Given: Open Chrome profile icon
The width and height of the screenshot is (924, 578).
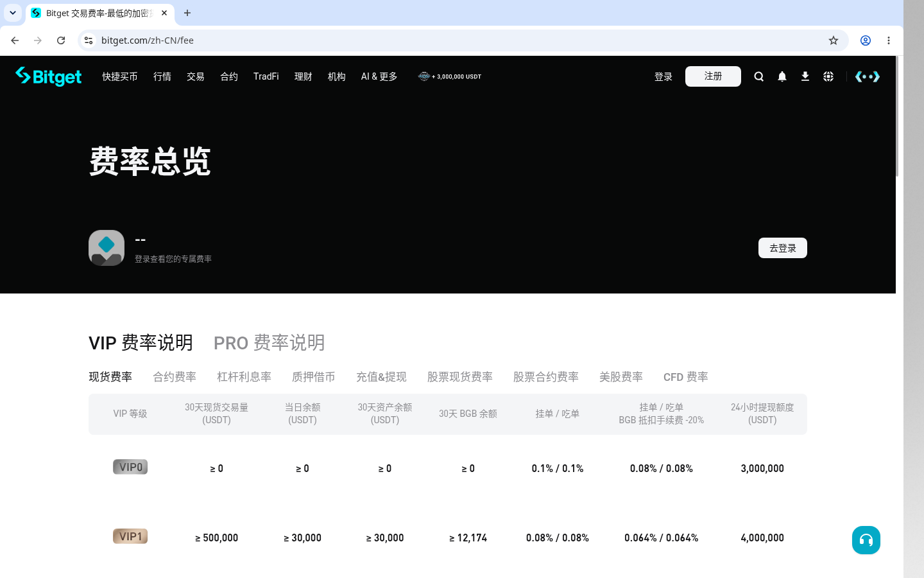Looking at the screenshot, I should (x=866, y=40).
